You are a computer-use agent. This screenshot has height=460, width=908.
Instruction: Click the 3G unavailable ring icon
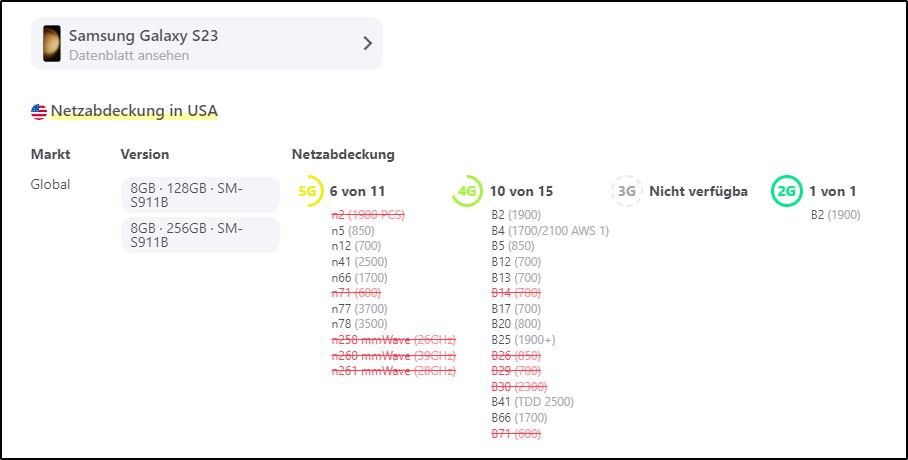click(x=627, y=191)
